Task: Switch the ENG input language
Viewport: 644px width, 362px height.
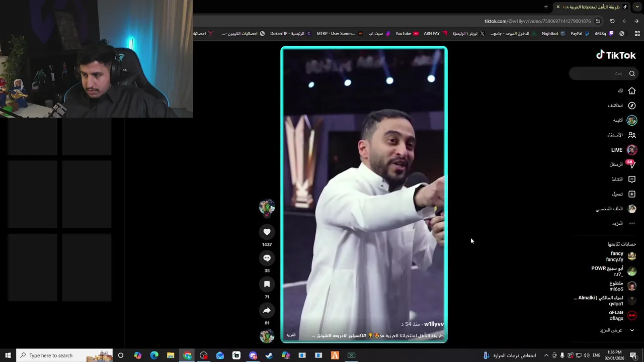Action: pos(596,355)
